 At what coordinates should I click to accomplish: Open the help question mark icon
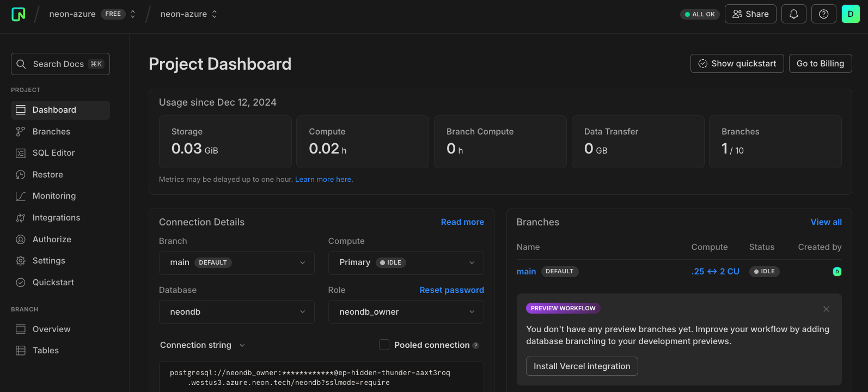tap(823, 14)
